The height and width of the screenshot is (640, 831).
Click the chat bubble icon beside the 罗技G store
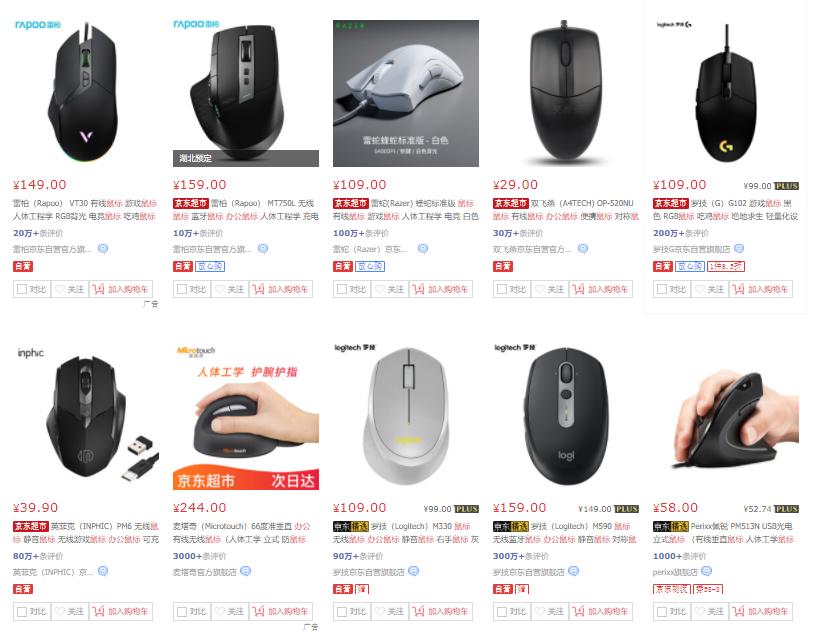[739, 248]
